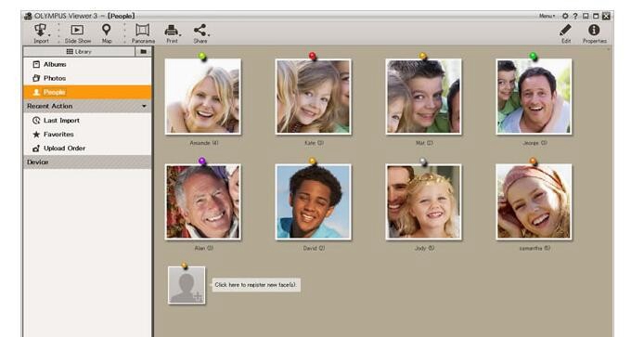The image size is (644, 337).
Task: Click the green pushpin above Jeorge's photo
Action: 533,57
